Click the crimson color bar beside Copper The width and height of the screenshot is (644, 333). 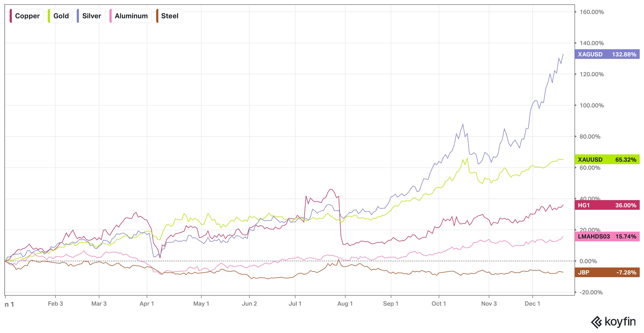tap(11, 16)
